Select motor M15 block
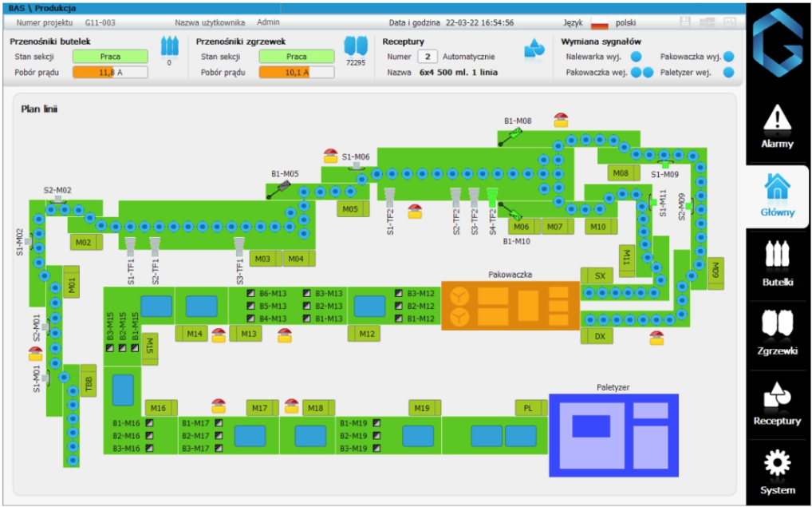Viewport: 812px width, 507px height. coord(150,349)
